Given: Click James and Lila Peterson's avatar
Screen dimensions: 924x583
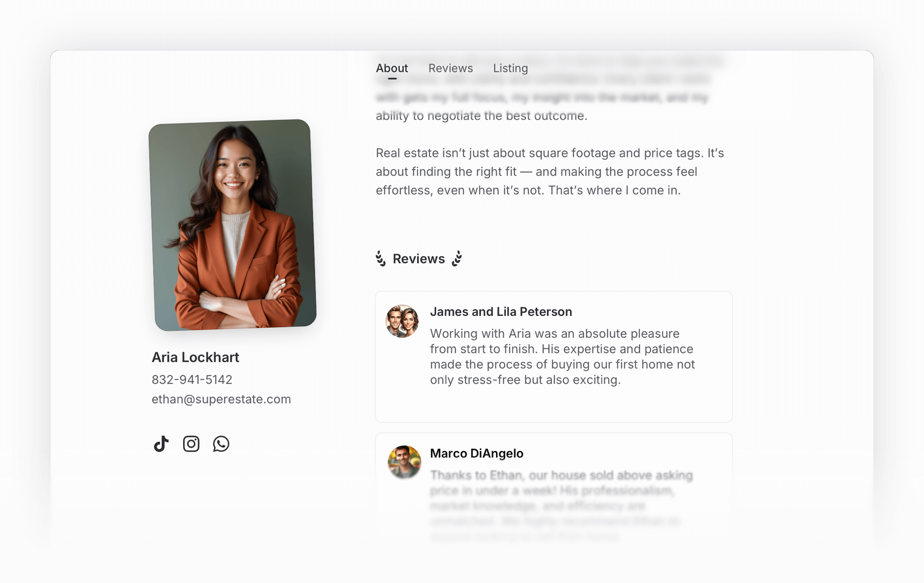Looking at the screenshot, I should click(x=402, y=321).
